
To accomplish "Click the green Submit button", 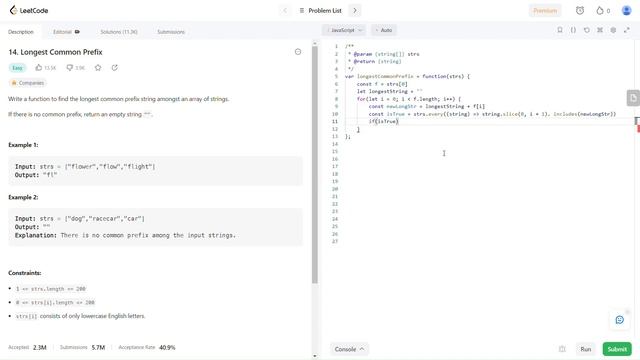I will click(x=617, y=349).
